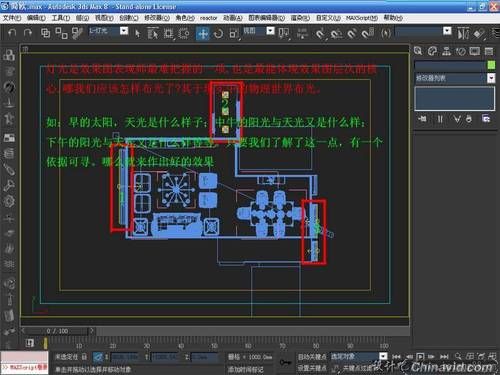Click the Set Key button
500x375 pixels.
[x=312, y=368]
